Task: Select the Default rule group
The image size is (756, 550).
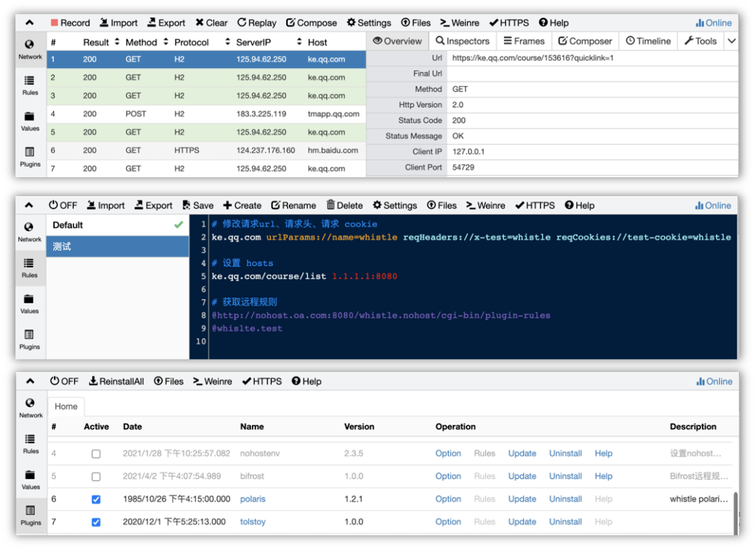Action: (x=118, y=225)
